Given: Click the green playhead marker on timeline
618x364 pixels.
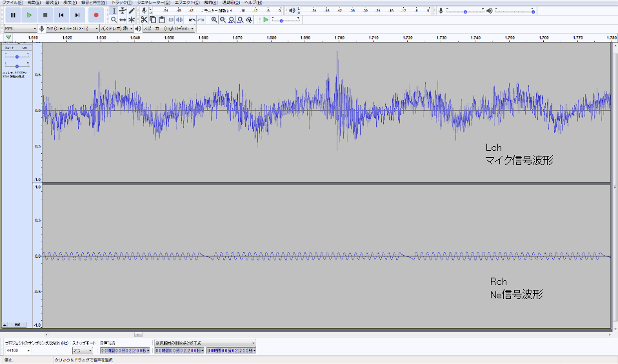Looking at the screenshot, I should tap(8, 37).
